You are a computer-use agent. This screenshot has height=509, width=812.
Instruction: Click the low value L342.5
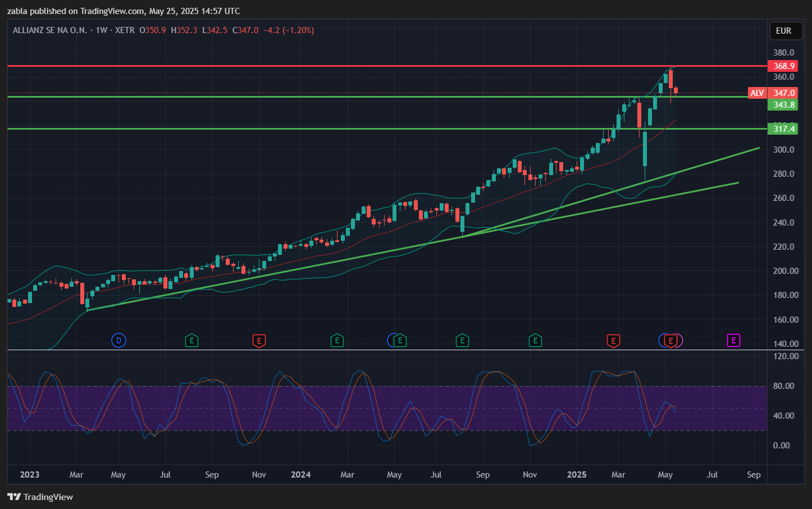click(x=215, y=30)
